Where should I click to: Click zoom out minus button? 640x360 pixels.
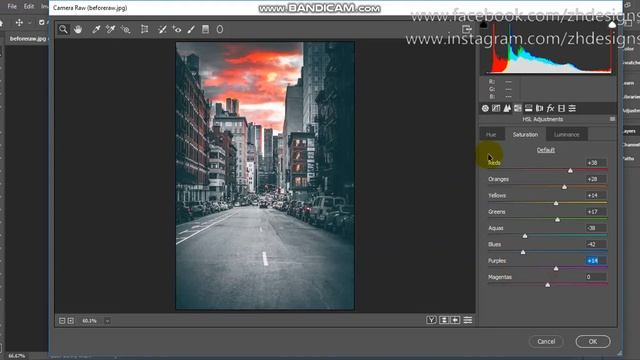(x=62, y=321)
